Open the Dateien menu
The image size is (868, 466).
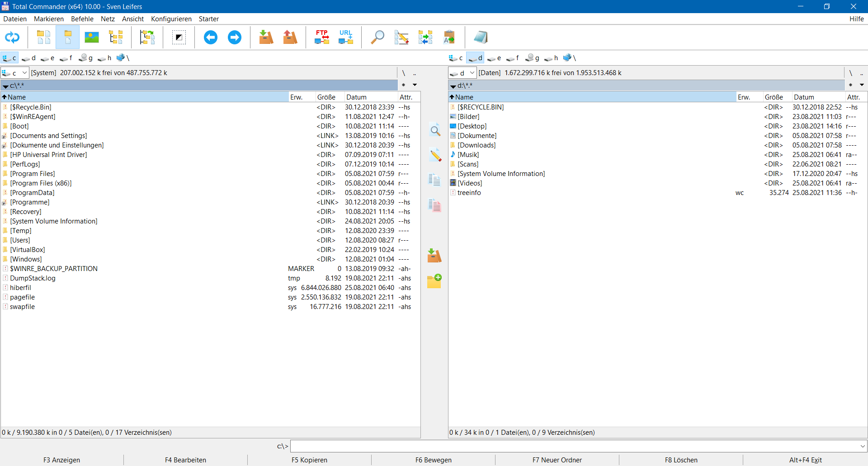tap(15, 19)
